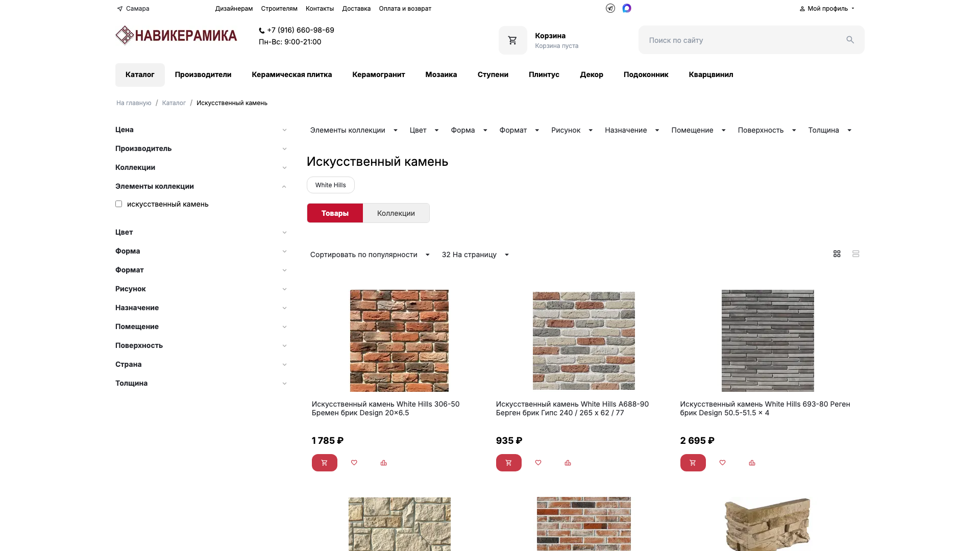Add White Hills 693-80 Реген to cart
Screen dimensions: 980x551
click(x=693, y=463)
